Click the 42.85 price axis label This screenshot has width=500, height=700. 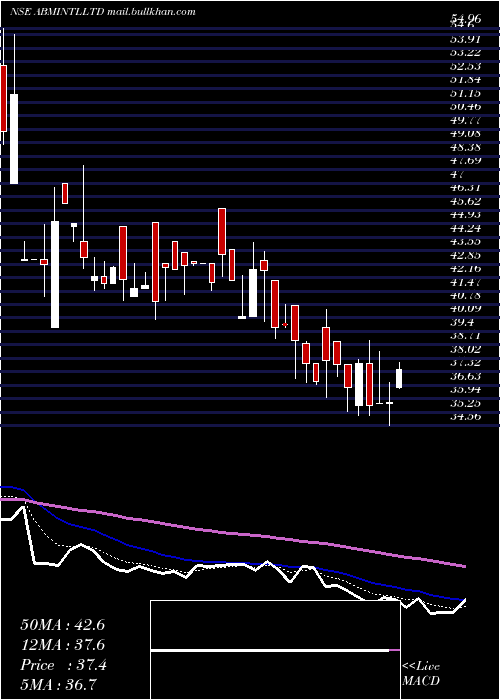(465, 254)
